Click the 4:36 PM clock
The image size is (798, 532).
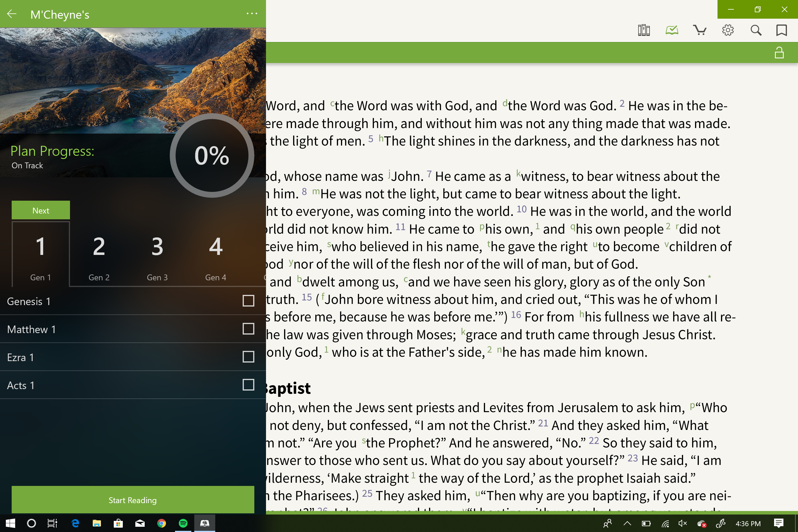pyautogui.click(x=748, y=524)
